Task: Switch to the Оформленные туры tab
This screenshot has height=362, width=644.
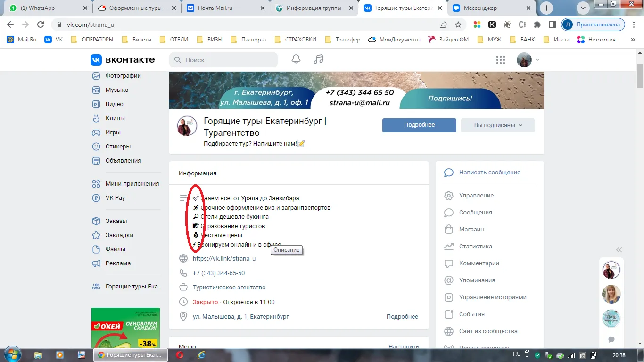Action: (x=137, y=8)
